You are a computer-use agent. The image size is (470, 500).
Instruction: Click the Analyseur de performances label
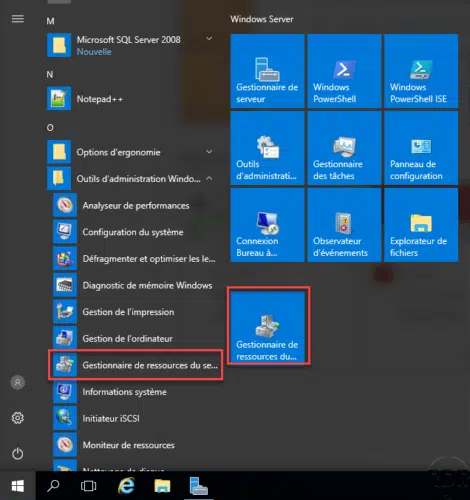tap(136, 206)
